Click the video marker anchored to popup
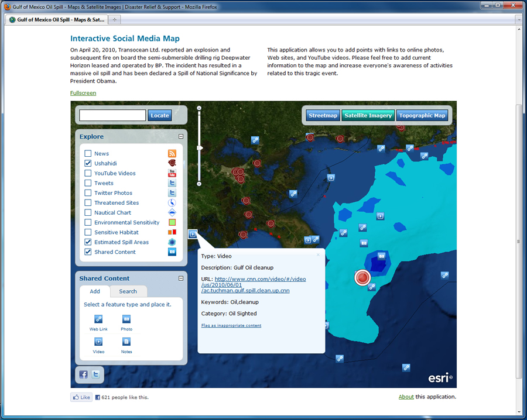Screen dimensions: 527x420 (x=193, y=235)
